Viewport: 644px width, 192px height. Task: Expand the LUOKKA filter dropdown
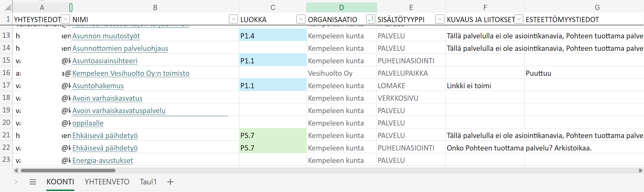[301, 19]
